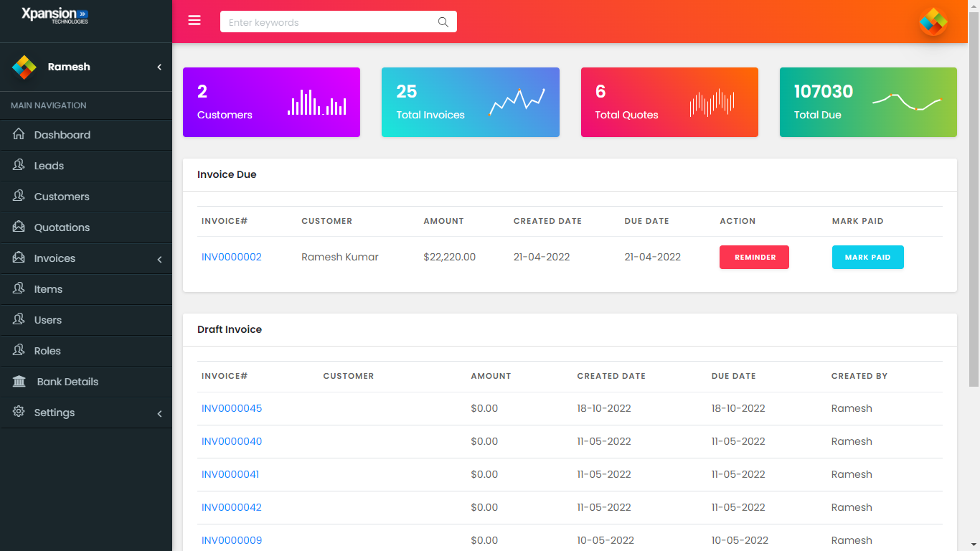Open invoice INV0000002

231,257
